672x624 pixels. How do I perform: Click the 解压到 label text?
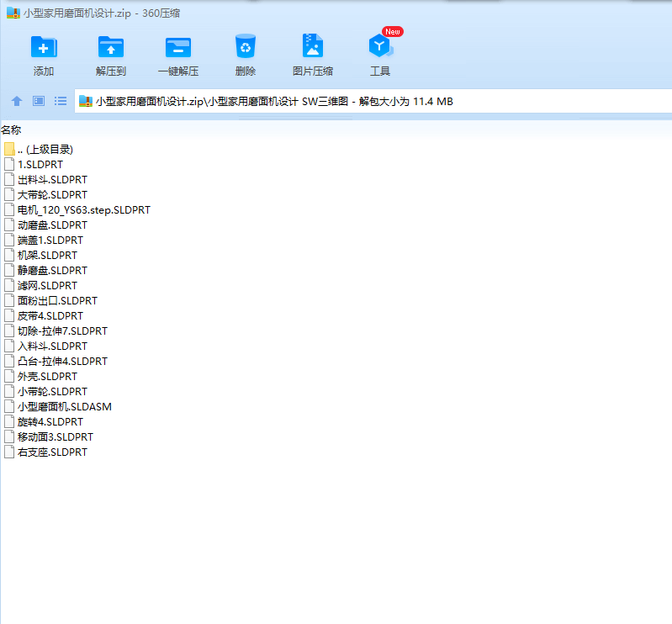(110, 71)
